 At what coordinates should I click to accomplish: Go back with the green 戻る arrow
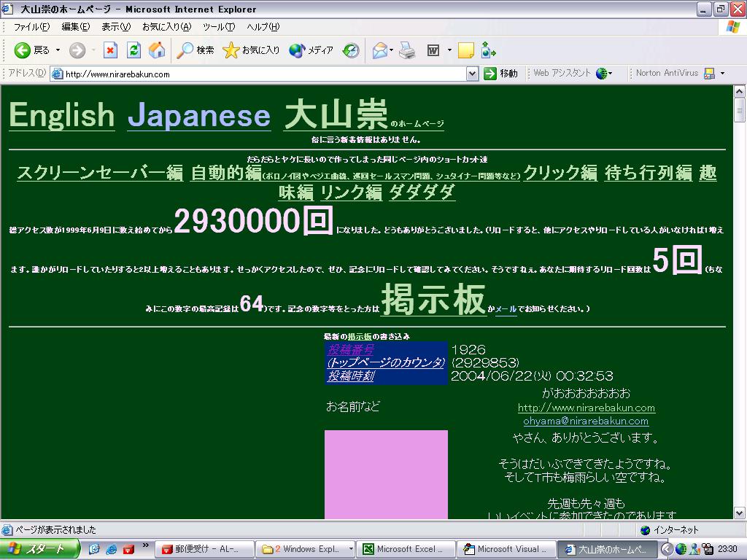tap(32, 50)
